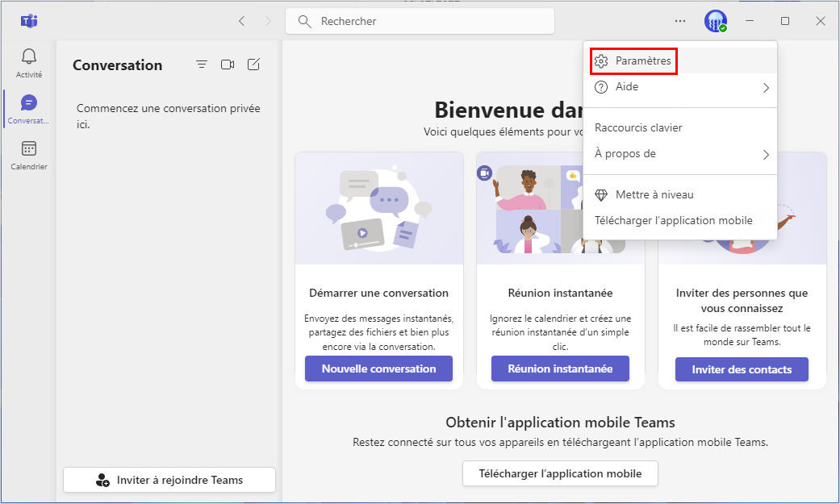Click the Conversation panel heading
840x504 pixels.
tap(117, 65)
